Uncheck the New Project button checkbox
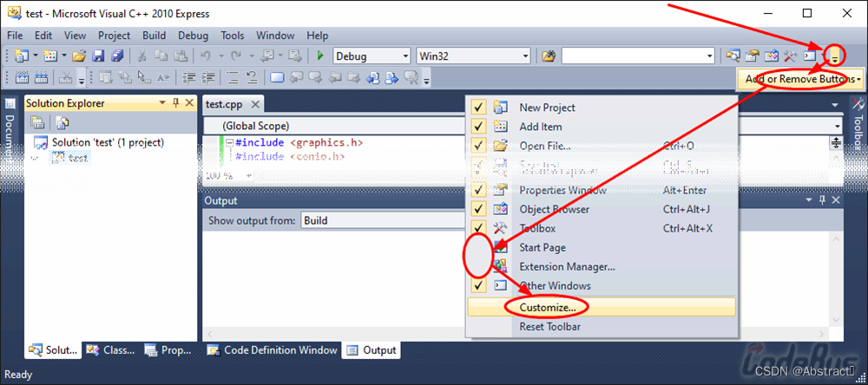The image size is (868, 385). coord(477,108)
